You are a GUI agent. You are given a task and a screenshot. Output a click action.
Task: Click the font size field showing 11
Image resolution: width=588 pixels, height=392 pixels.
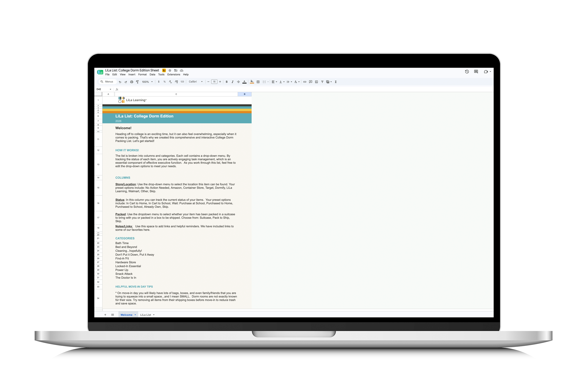pos(214,82)
